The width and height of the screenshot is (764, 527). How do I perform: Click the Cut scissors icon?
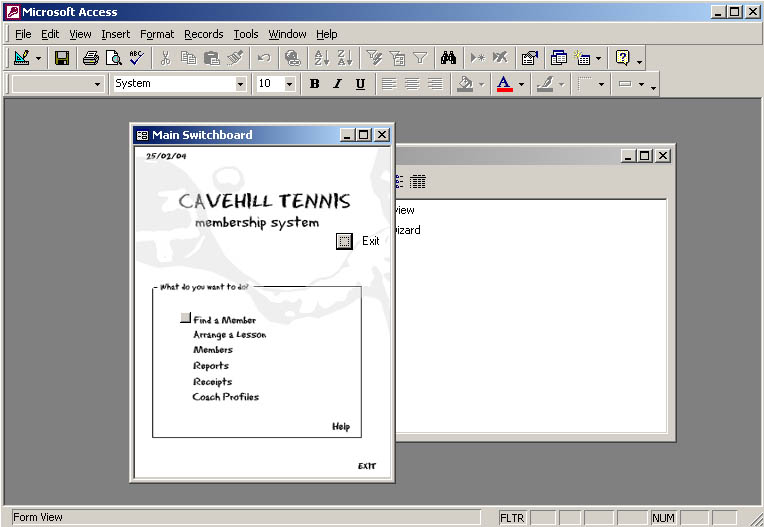165,58
